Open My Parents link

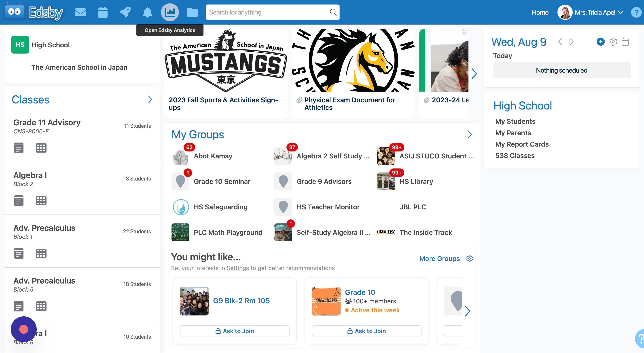click(x=513, y=133)
